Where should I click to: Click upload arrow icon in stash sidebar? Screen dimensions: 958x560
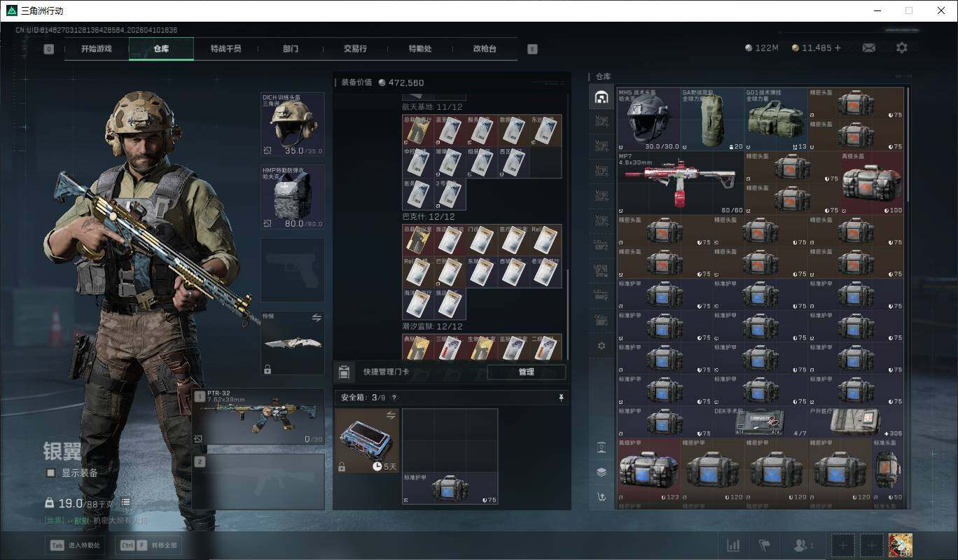click(x=601, y=497)
